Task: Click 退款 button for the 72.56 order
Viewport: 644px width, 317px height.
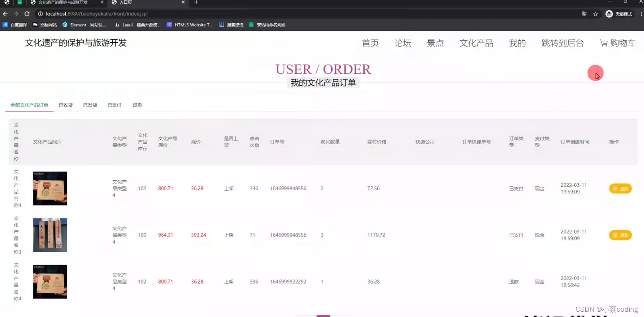Action: (x=620, y=188)
